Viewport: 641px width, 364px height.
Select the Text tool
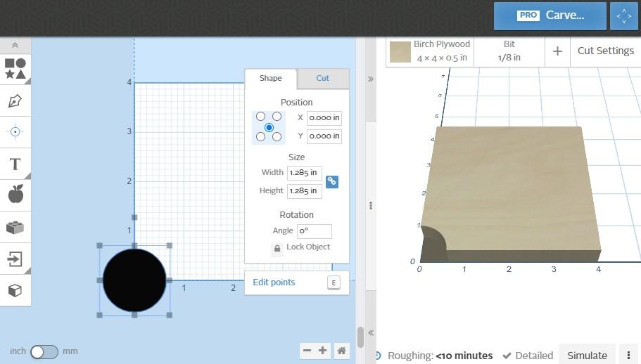click(15, 164)
